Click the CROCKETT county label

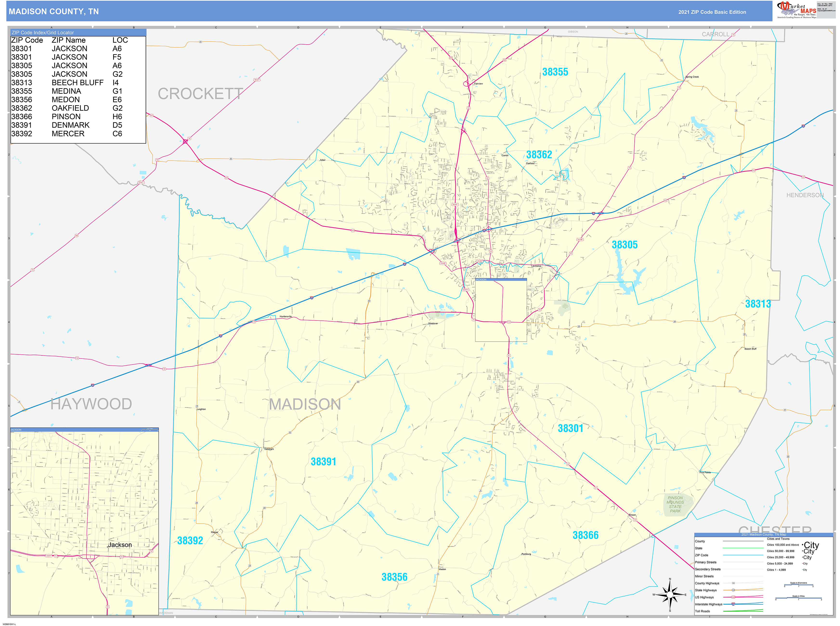click(x=200, y=94)
